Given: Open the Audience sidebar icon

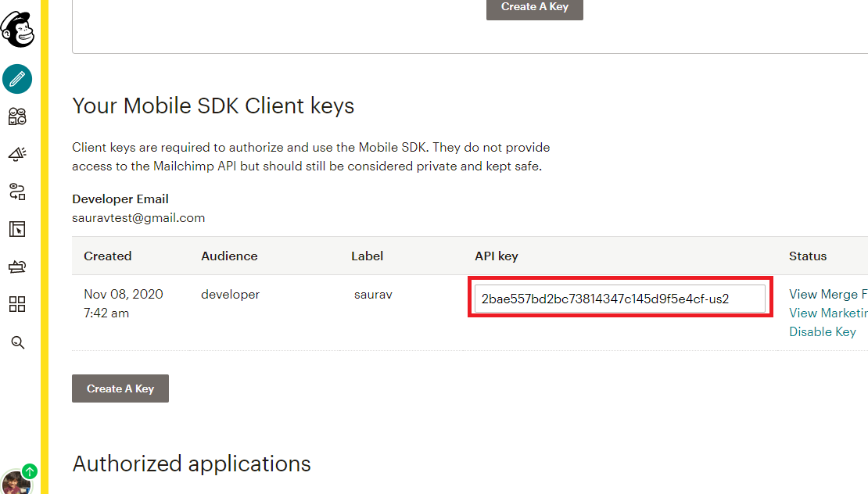Looking at the screenshot, I should point(17,116).
